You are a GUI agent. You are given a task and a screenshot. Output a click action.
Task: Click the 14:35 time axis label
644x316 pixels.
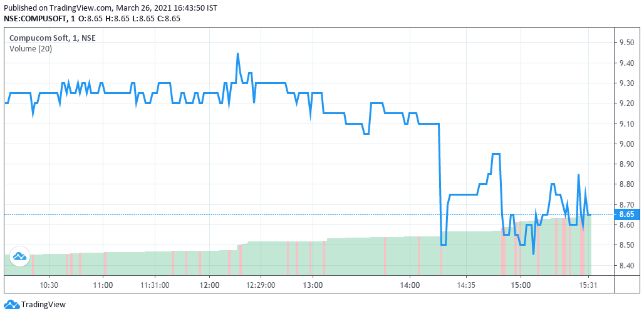466,285
